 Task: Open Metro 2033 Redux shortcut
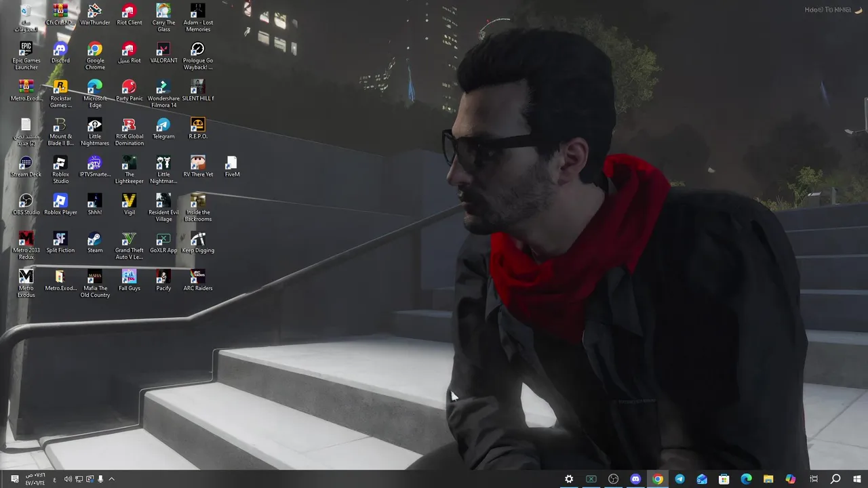26,246
